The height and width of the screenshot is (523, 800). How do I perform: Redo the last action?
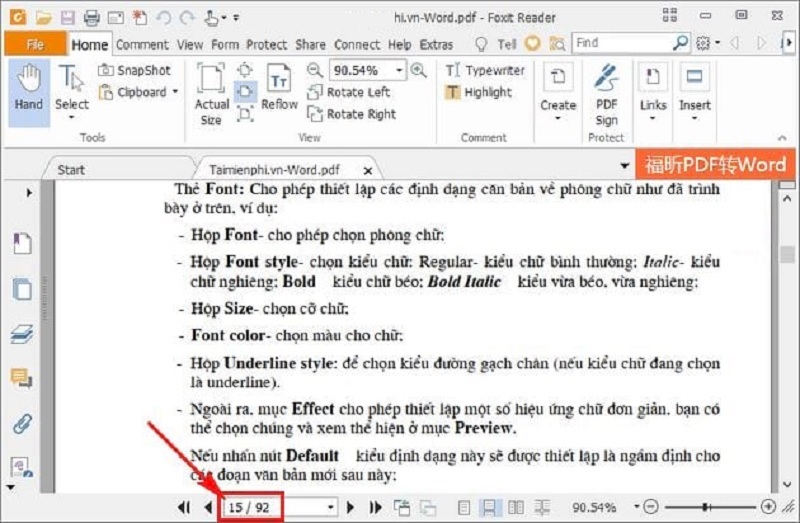[x=187, y=18]
